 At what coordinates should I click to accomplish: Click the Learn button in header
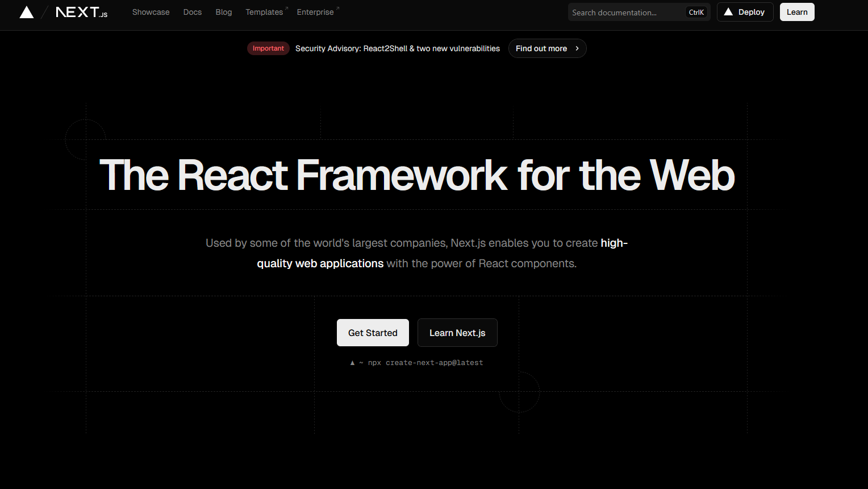pyautogui.click(x=796, y=12)
